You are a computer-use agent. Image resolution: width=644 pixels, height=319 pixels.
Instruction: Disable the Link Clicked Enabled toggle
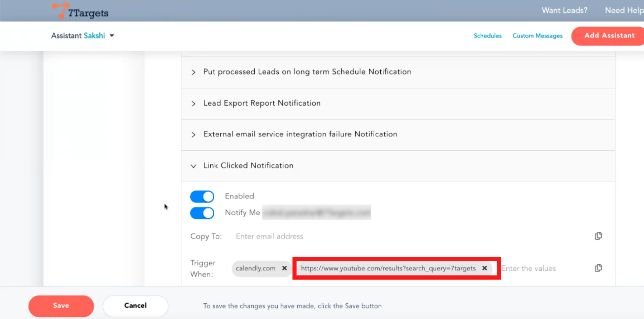[x=202, y=196]
